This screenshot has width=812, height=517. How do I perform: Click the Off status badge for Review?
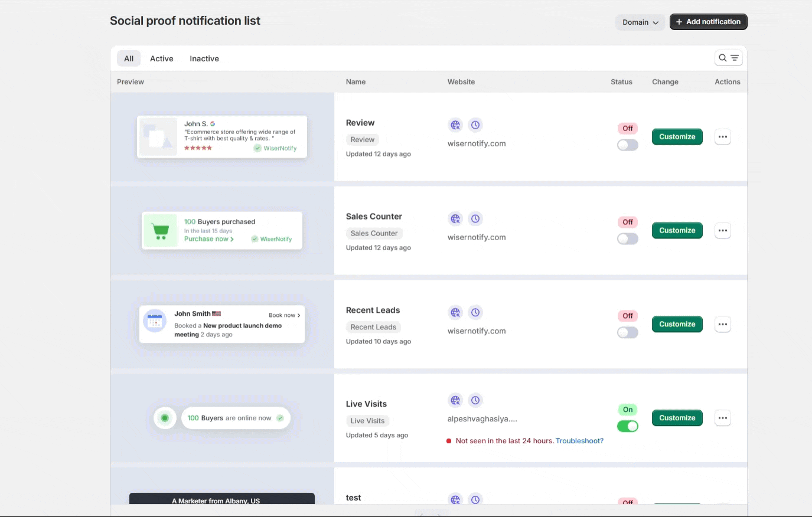point(628,128)
